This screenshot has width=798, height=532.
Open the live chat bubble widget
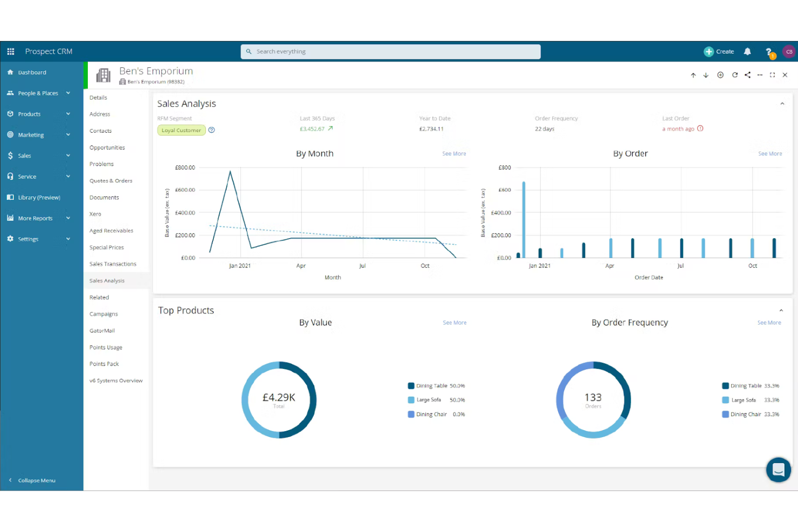tap(778, 469)
